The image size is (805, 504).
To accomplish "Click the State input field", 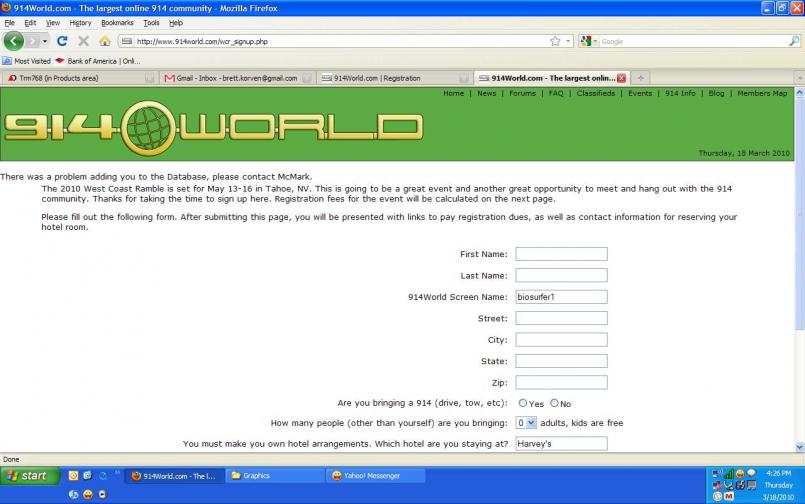I will pyautogui.click(x=561, y=361).
